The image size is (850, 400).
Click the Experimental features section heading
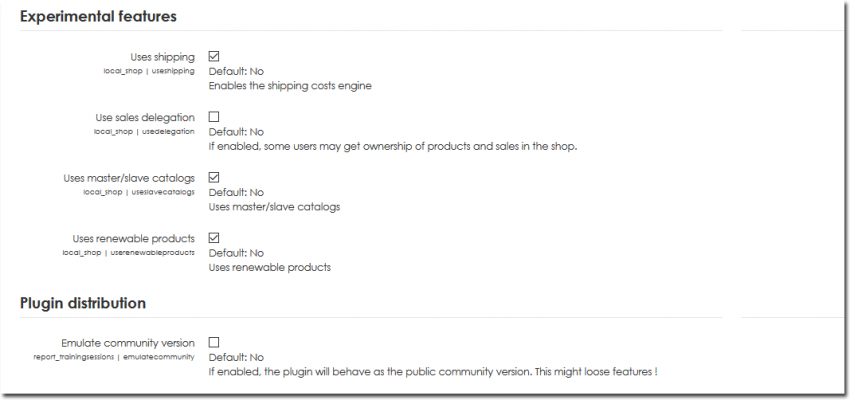[98, 16]
